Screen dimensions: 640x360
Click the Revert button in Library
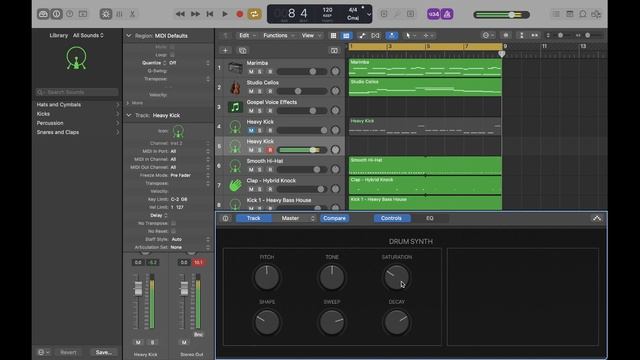68,352
